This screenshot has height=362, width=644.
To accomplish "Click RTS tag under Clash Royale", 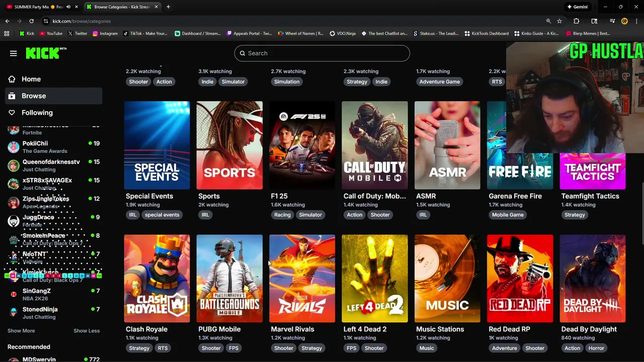I will tap(163, 348).
